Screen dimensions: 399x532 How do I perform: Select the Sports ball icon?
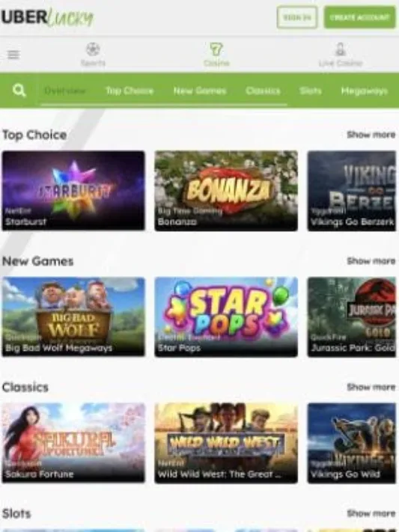coord(93,49)
